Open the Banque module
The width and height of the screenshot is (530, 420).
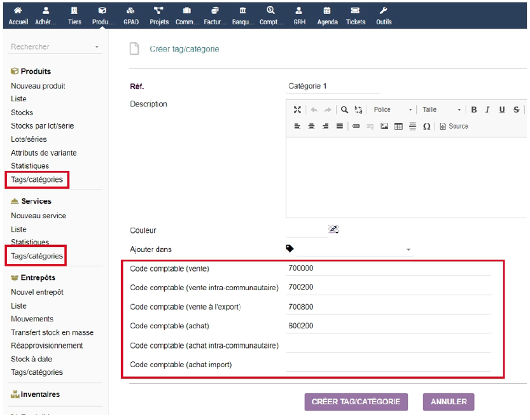click(243, 16)
